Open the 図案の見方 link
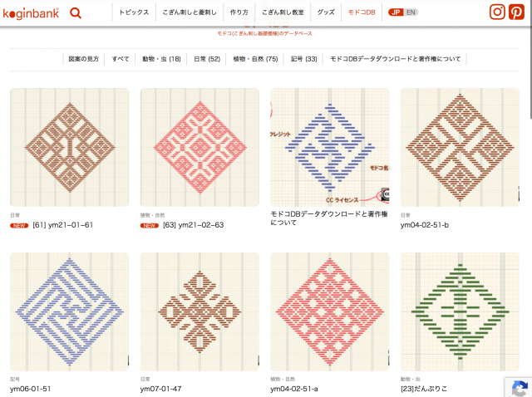Viewport: 532px width, 397px height. click(83, 59)
